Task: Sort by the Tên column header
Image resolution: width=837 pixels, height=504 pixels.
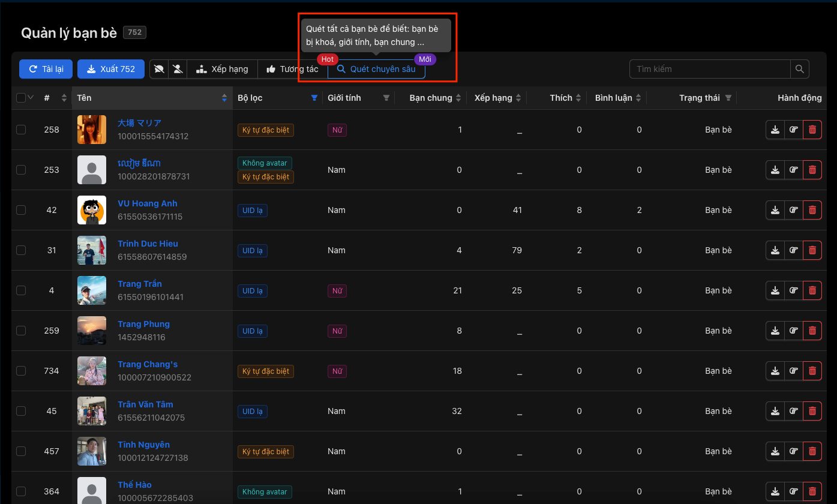Action: 152,98
